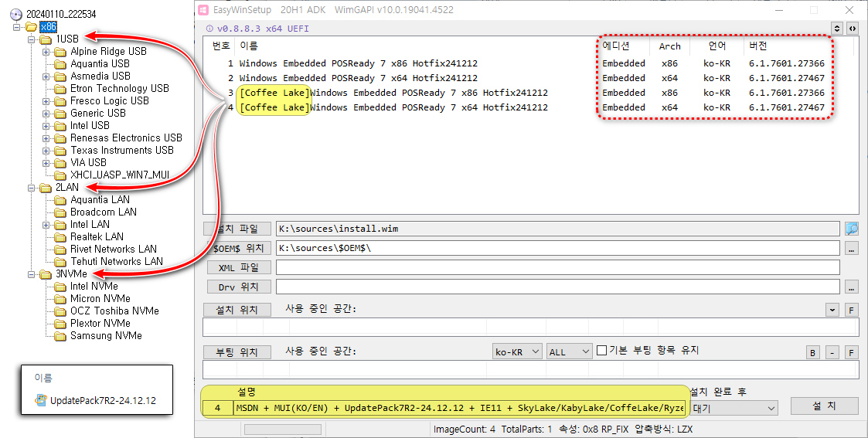Select the Tehuti Networks LAN folder
Screen dimensions: 868x438
click(x=117, y=262)
